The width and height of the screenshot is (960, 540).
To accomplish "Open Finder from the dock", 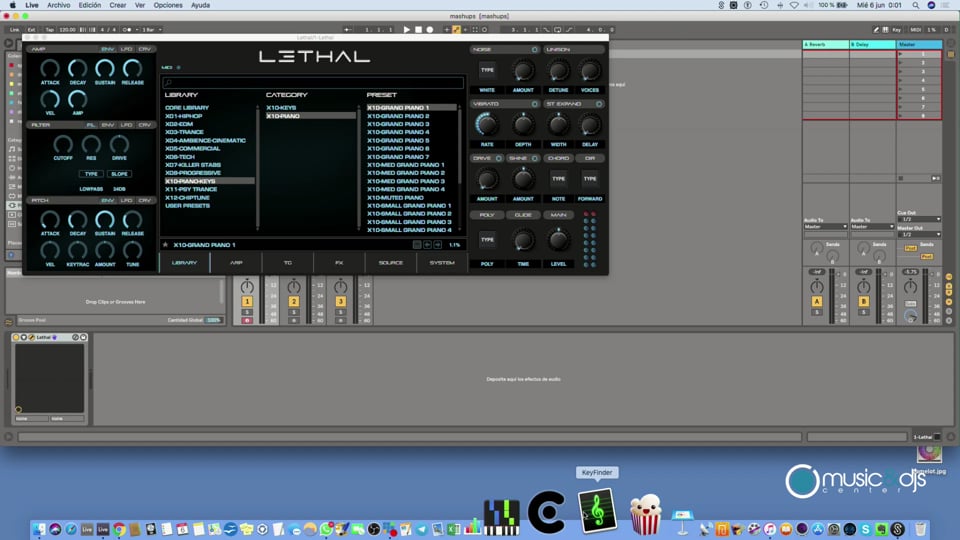I will (39, 530).
